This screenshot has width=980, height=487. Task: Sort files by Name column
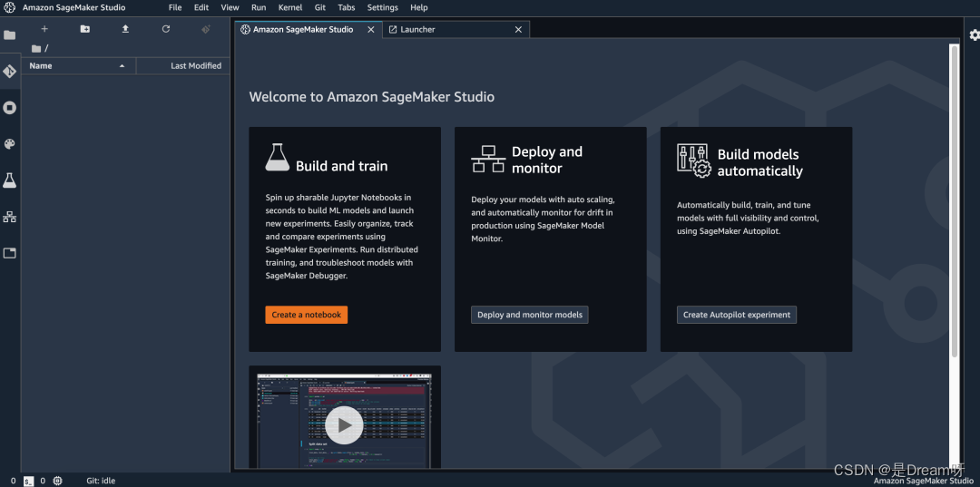point(78,65)
